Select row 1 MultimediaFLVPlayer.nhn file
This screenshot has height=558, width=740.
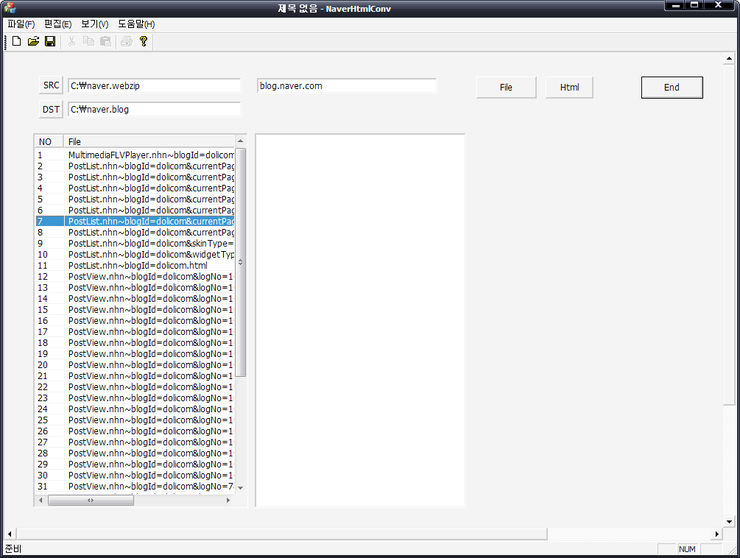click(135, 155)
